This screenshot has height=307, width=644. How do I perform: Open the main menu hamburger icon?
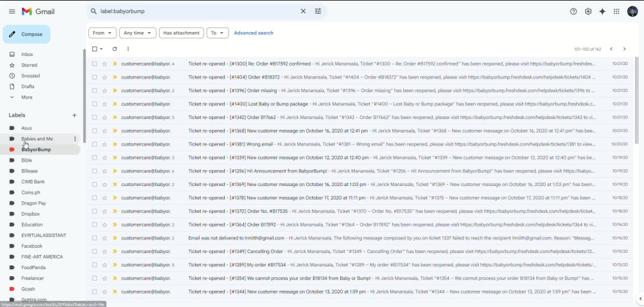12,12
